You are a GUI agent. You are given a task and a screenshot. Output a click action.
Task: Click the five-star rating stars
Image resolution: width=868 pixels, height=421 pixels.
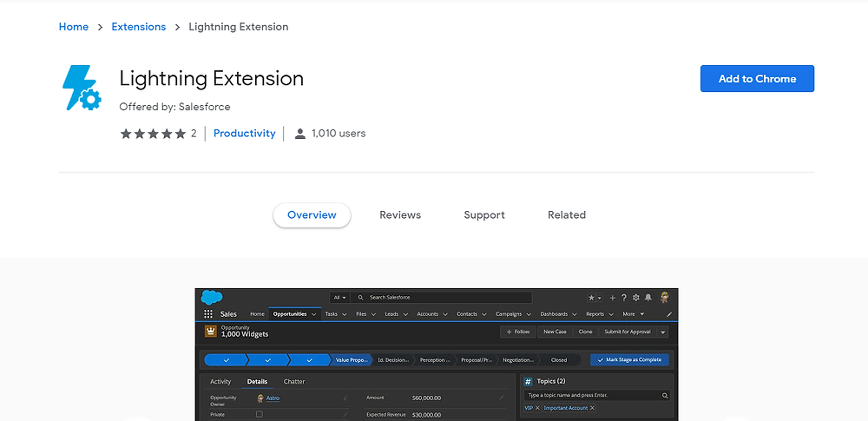(153, 134)
